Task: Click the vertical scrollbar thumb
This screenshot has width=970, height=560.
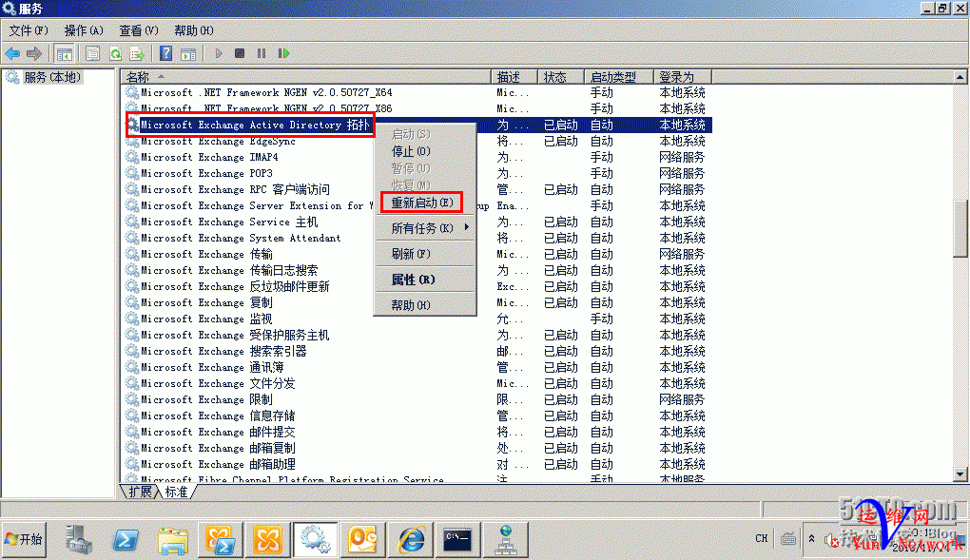Action: (x=960, y=228)
